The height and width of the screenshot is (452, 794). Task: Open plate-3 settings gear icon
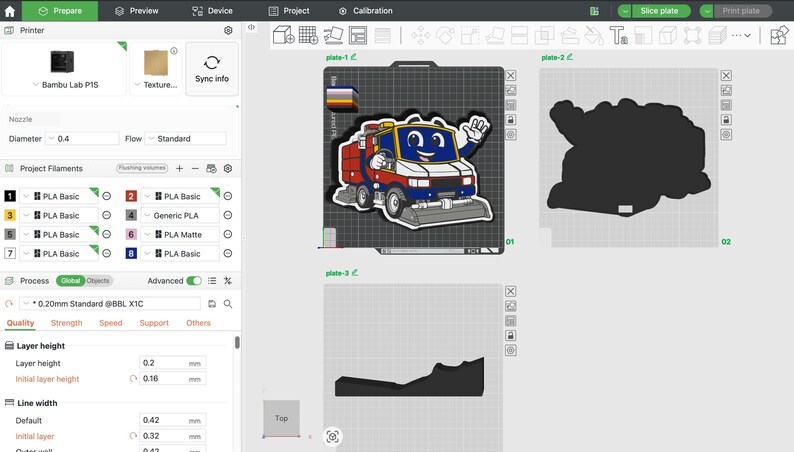point(511,350)
